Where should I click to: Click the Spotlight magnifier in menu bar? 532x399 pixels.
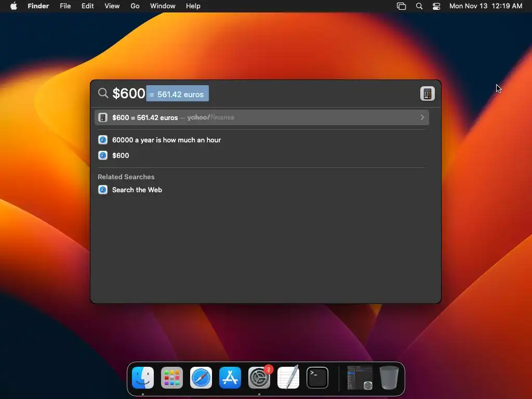click(x=419, y=6)
